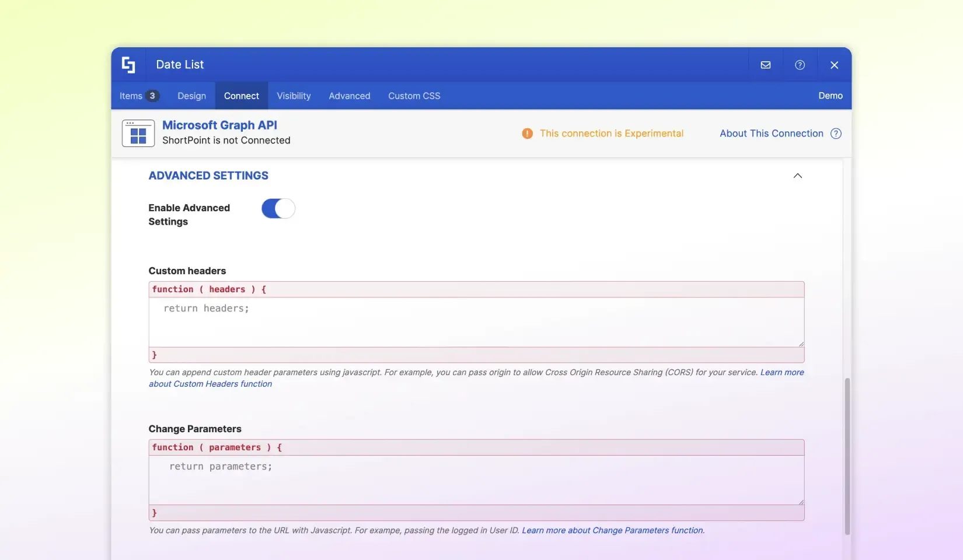The height and width of the screenshot is (560, 963).
Task: Close the Date List dialog
Action: 835,65
